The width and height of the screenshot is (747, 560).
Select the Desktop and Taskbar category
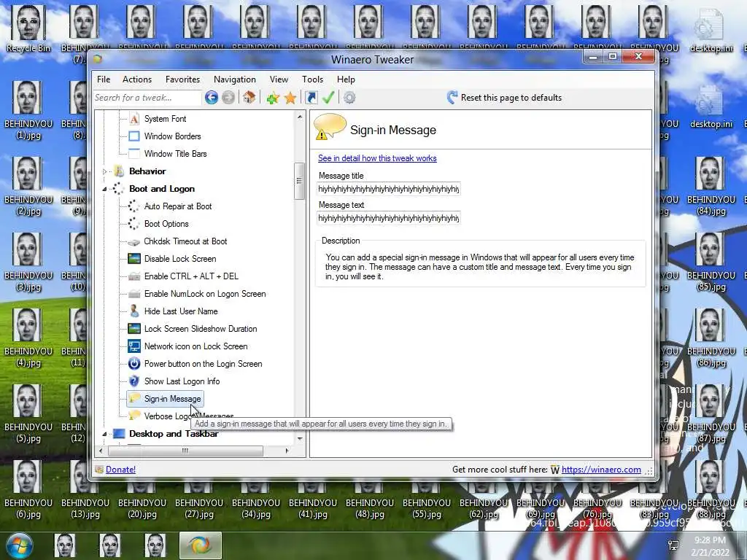(174, 434)
